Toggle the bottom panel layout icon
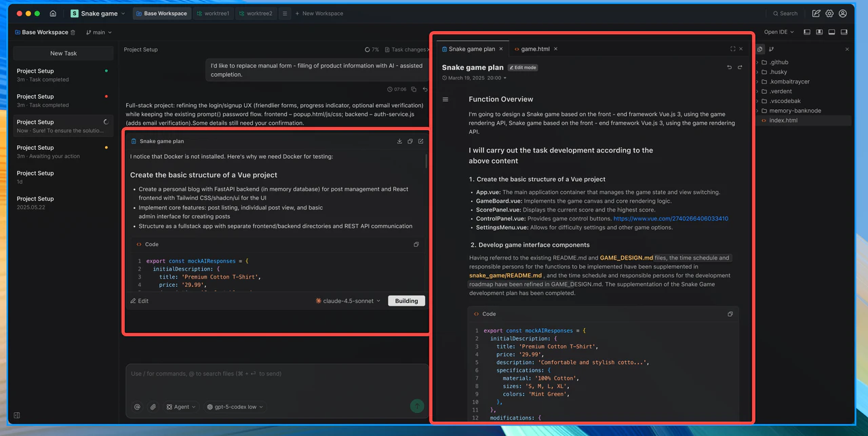 832,32
